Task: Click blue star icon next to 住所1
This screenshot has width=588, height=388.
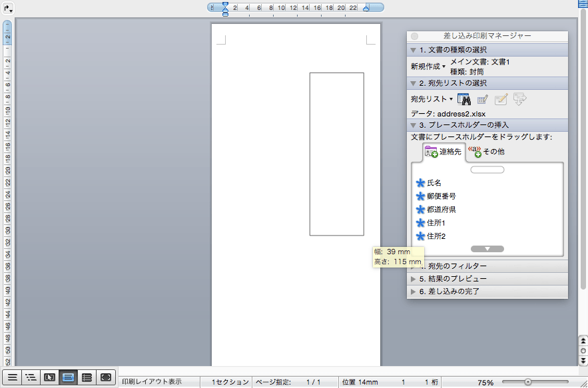Action: [420, 223]
